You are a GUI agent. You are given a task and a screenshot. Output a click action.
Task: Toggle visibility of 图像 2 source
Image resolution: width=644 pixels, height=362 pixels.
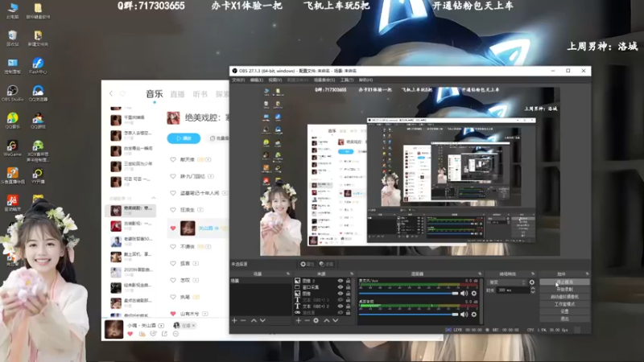(340, 281)
